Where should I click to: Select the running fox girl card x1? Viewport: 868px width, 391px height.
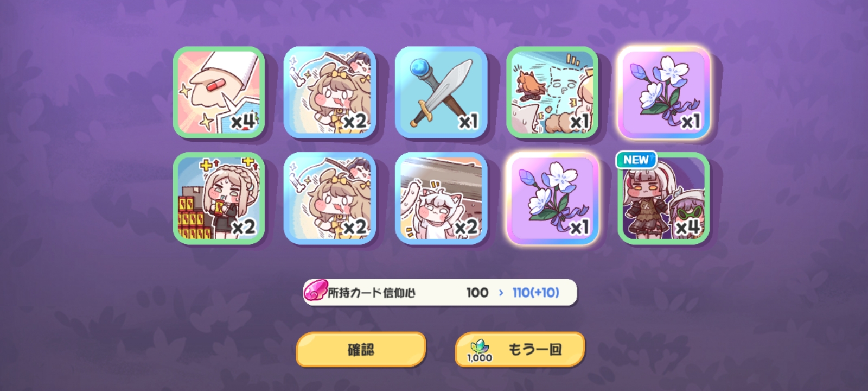coord(552,92)
